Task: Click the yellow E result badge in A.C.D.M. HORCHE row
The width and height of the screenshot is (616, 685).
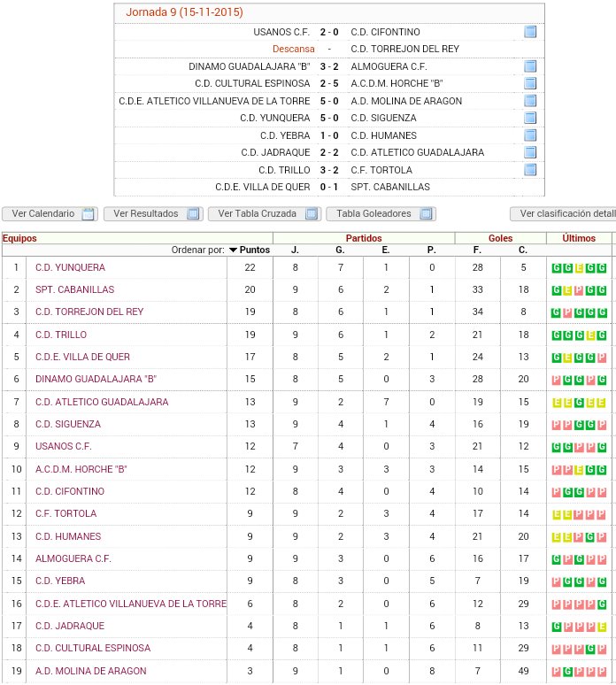Action: click(x=579, y=470)
